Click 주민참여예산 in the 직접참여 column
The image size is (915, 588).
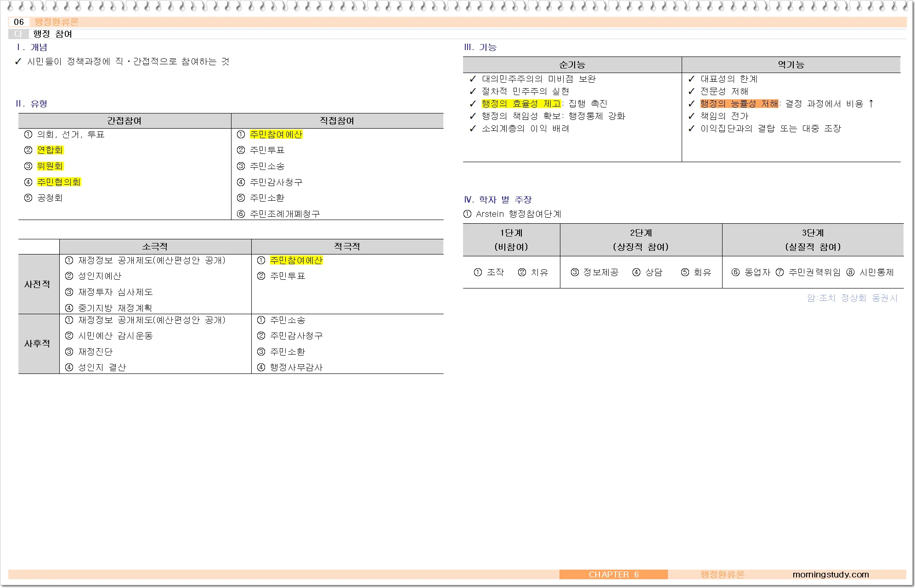pos(276,135)
